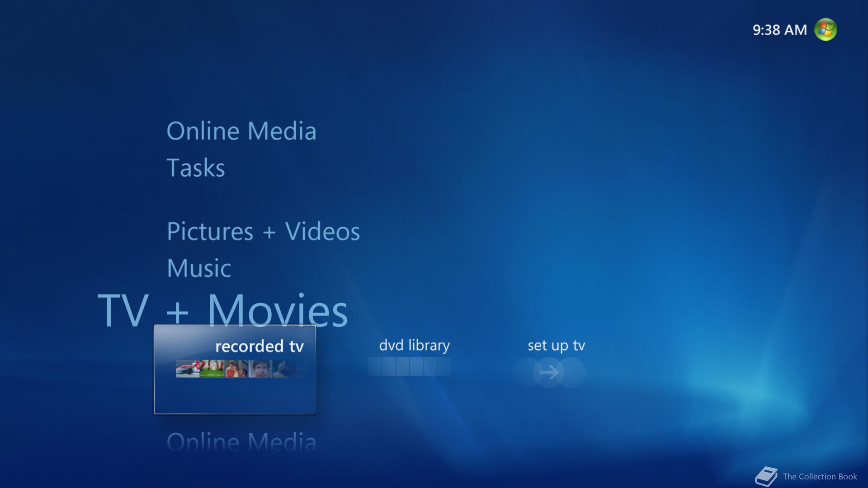Viewport: 868px width, 488px height.
Task: Select the set up tv option
Action: point(557,346)
